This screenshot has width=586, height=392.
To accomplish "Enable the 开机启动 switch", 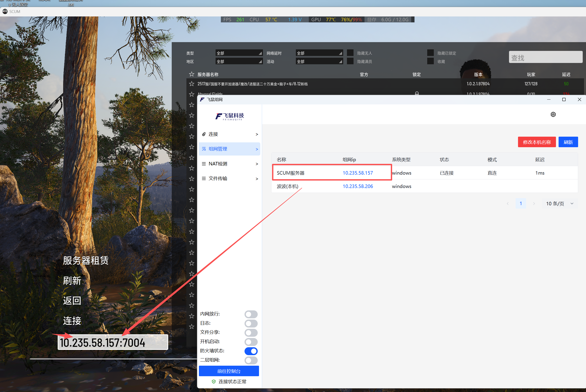I will click(x=251, y=342).
